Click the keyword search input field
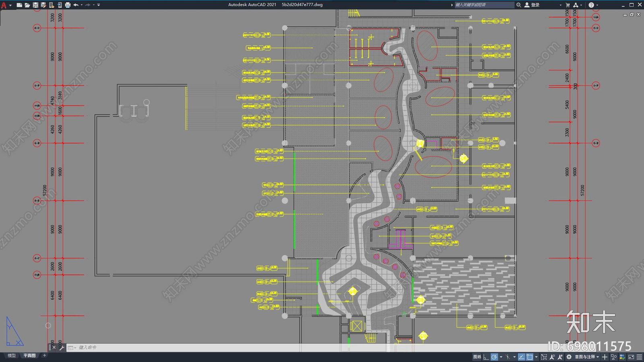The width and height of the screenshot is (644, 362). pos(484,5)
